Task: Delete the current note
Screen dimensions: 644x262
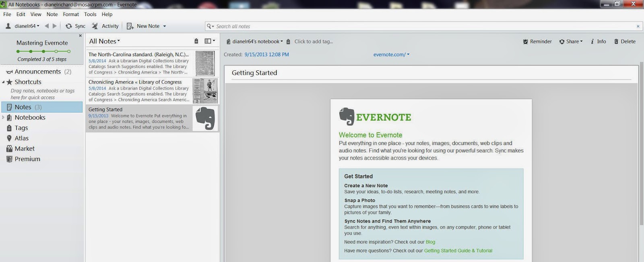Action: 625,41
